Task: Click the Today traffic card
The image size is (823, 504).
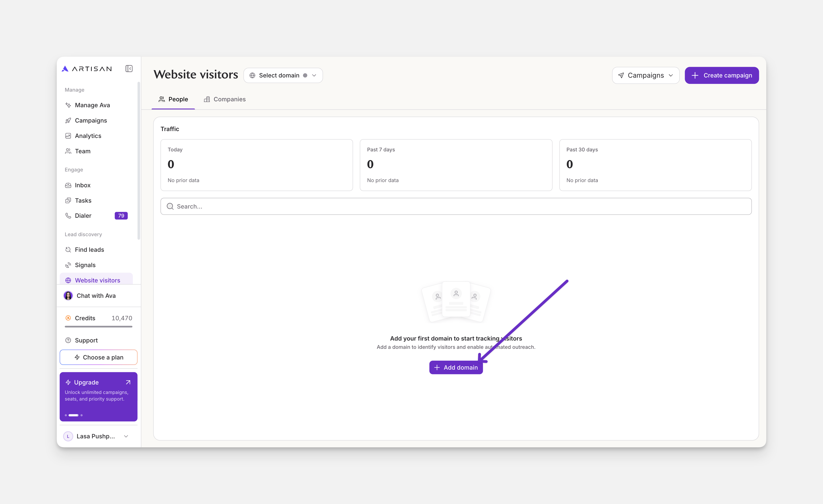Action: (x=256, y=165)
